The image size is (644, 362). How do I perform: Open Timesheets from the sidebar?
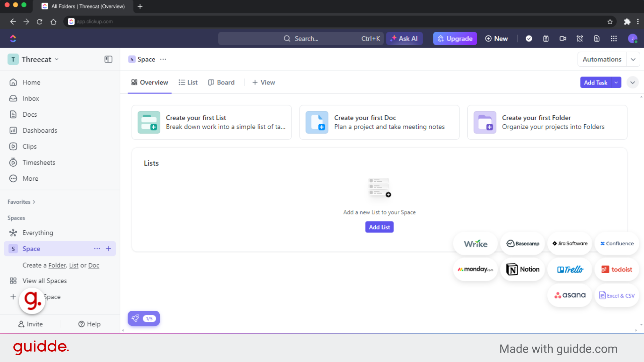tap(39, 162)
